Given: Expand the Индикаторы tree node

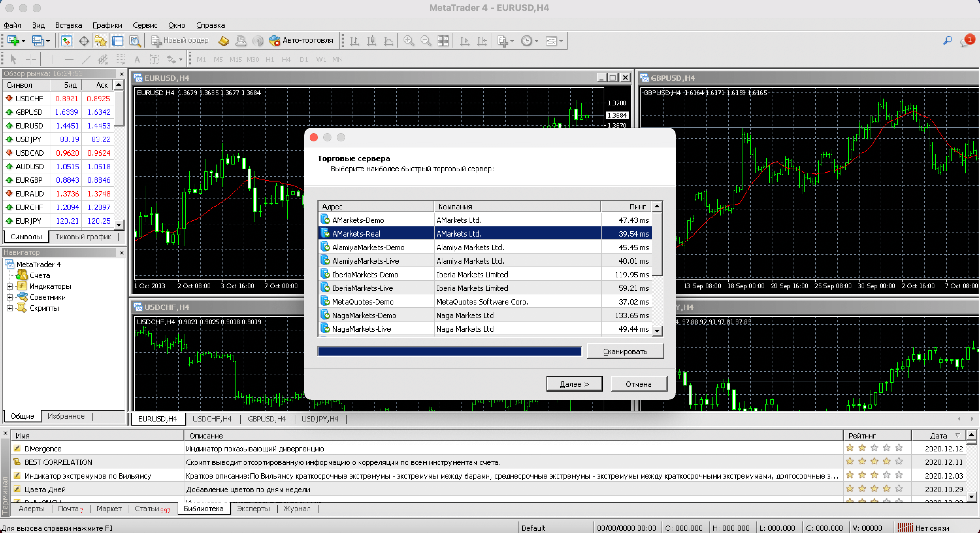Looking at the screenshot, I should [x=10, y=286].
